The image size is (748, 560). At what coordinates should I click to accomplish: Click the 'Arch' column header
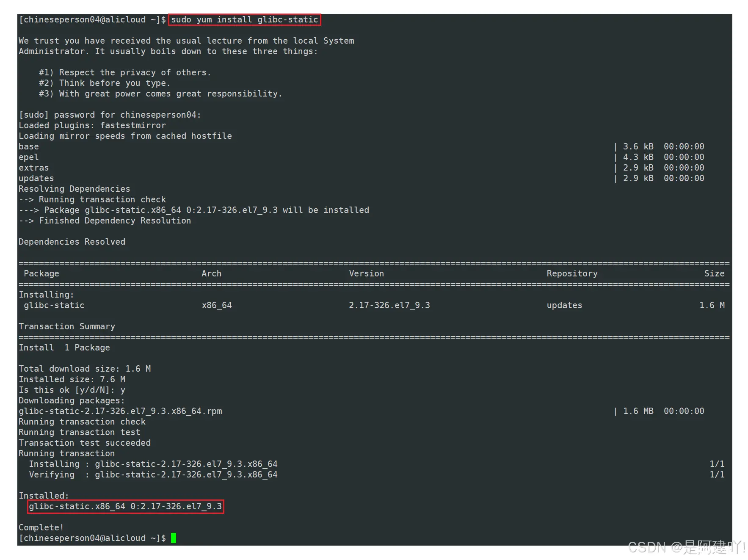(x=212, y=273)
